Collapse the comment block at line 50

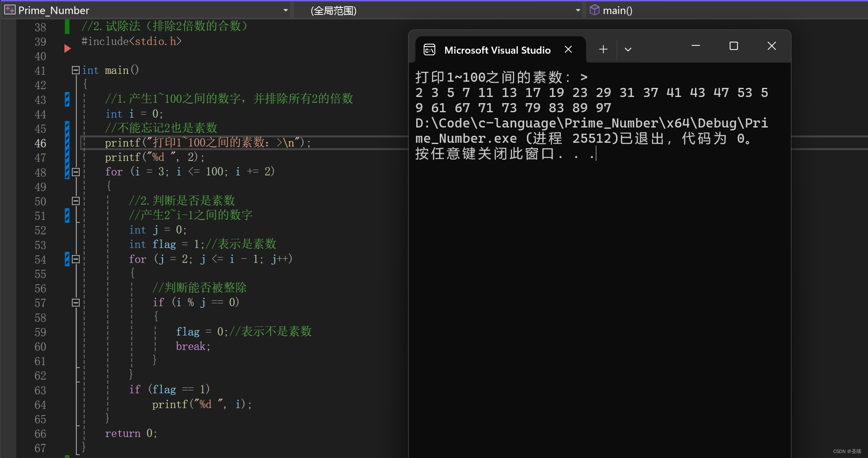76,201
